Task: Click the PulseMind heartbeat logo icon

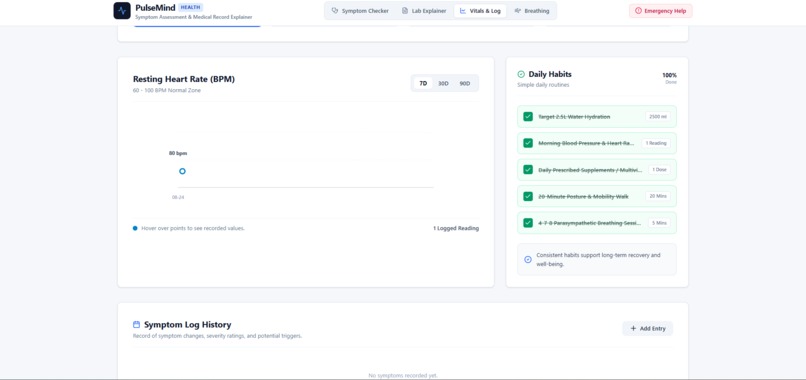Action: (x=122, y=10)
